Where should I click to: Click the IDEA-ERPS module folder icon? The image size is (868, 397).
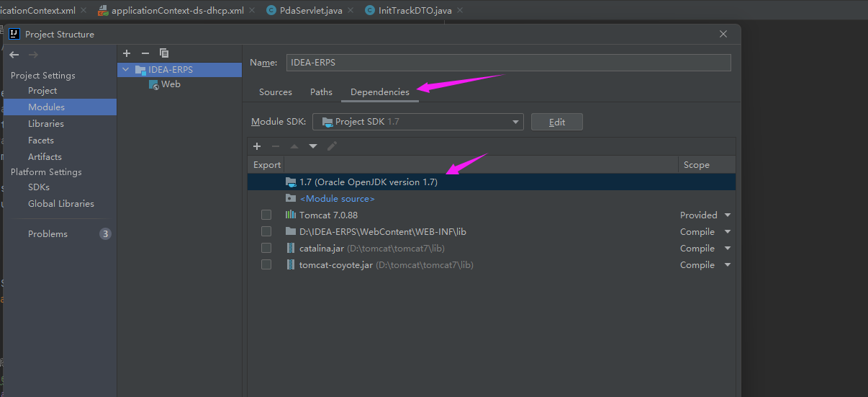pyautogui.click(x=140, y=70)
